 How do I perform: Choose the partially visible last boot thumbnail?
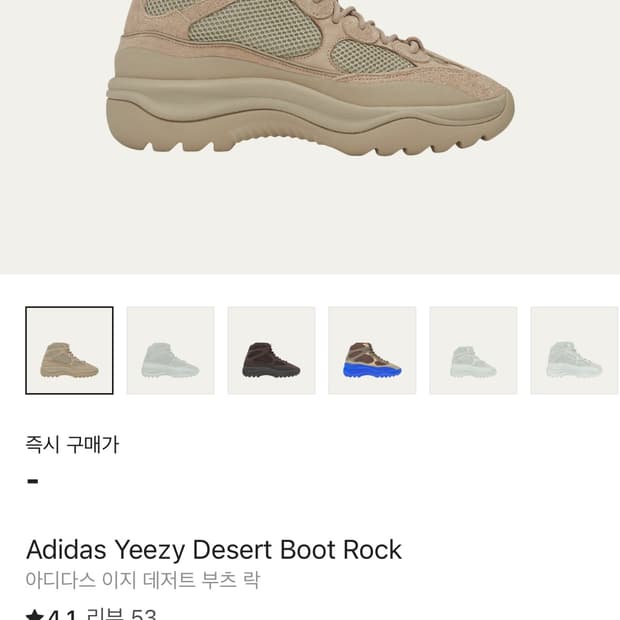tap(575, 350)
